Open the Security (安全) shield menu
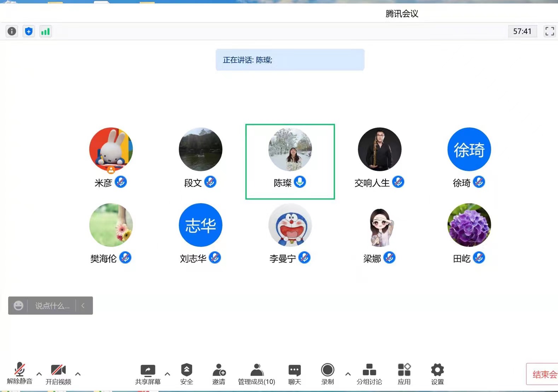Screen dimensions: 558x392 pos(187,374)
